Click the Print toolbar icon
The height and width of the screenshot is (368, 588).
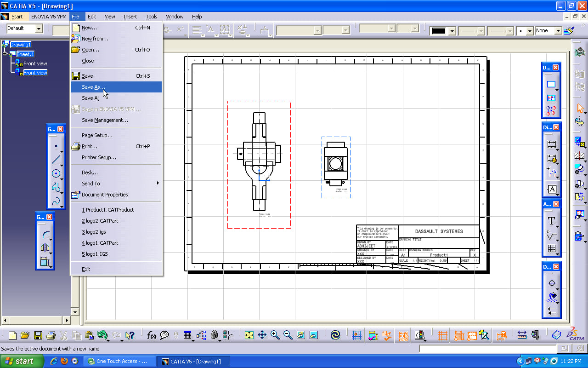(51, 335)
